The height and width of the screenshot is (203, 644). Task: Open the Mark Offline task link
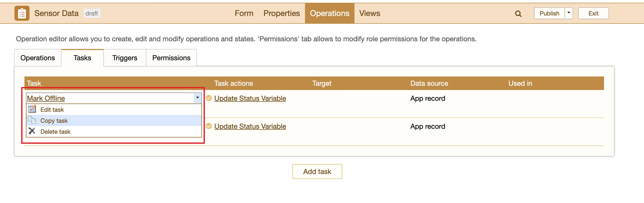(46, 98)
